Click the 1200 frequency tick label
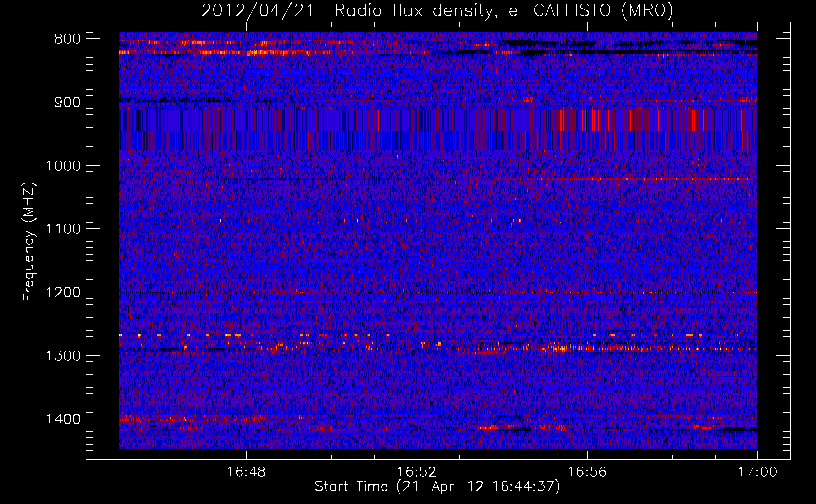The width and height of the screenshot is (816, 504). (63, 293)
